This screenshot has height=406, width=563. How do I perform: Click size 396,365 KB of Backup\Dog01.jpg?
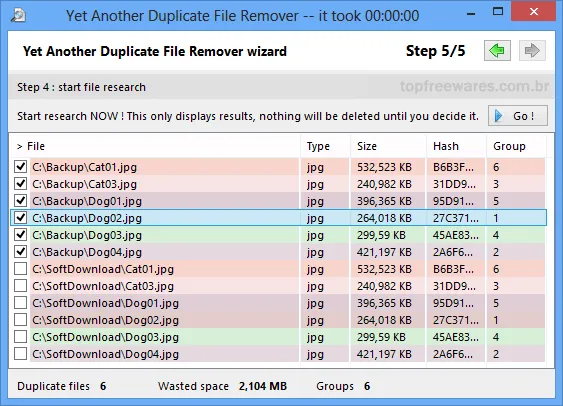[384, 201]
